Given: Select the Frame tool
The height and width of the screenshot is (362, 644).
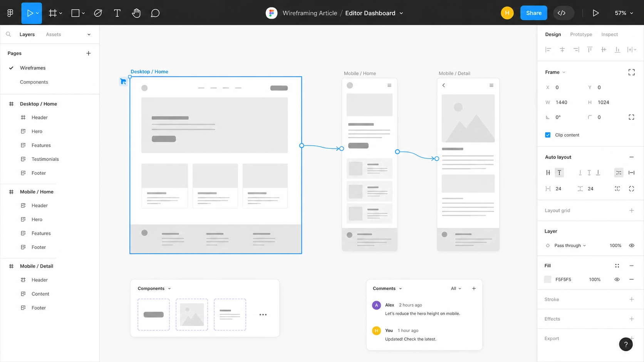Looking at the screenshot, I should click(53, 13).
